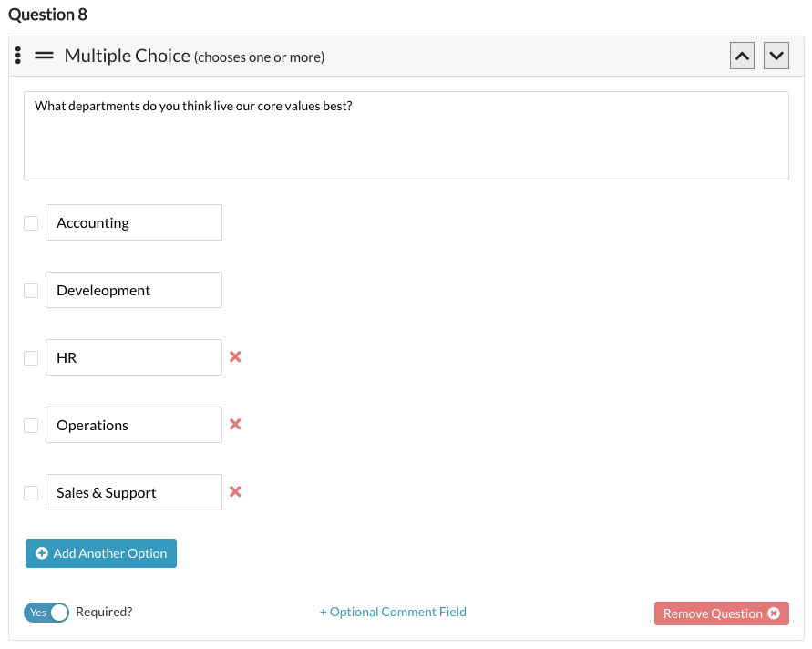This screenshot has width=812, height=649.
Task: Click the vertical dots icon on question header
Action: 18,55
